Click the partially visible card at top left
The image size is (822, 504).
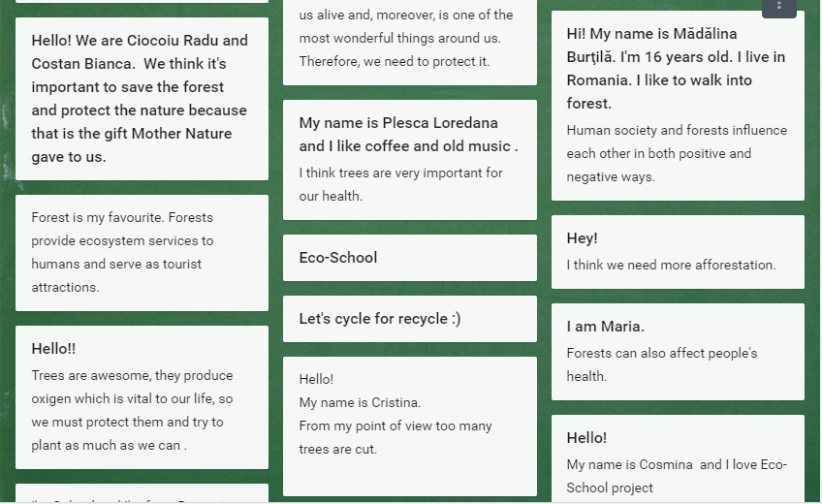142,2
